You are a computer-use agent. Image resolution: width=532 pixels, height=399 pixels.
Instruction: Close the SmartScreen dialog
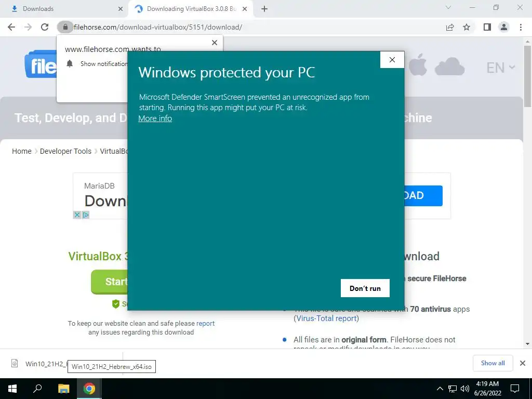click(x=392, y=60)
